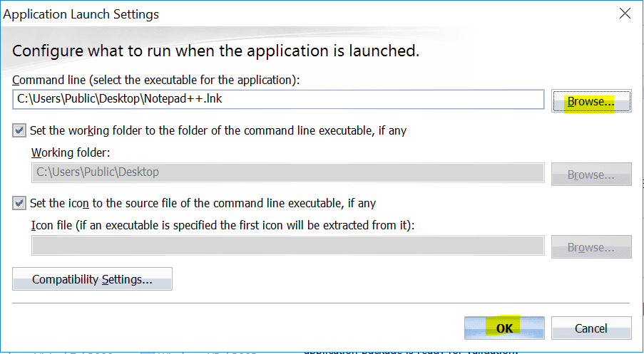Confirm the dialog with OK
The width and height of the screenshot is (644, 354).
pyautogui.click(x=504, y=328)
